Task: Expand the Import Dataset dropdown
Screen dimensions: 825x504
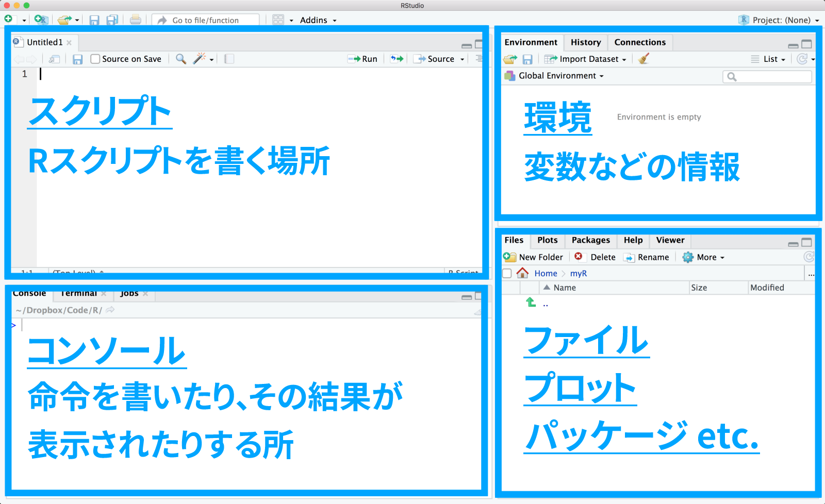Action: tap(586, 59)
